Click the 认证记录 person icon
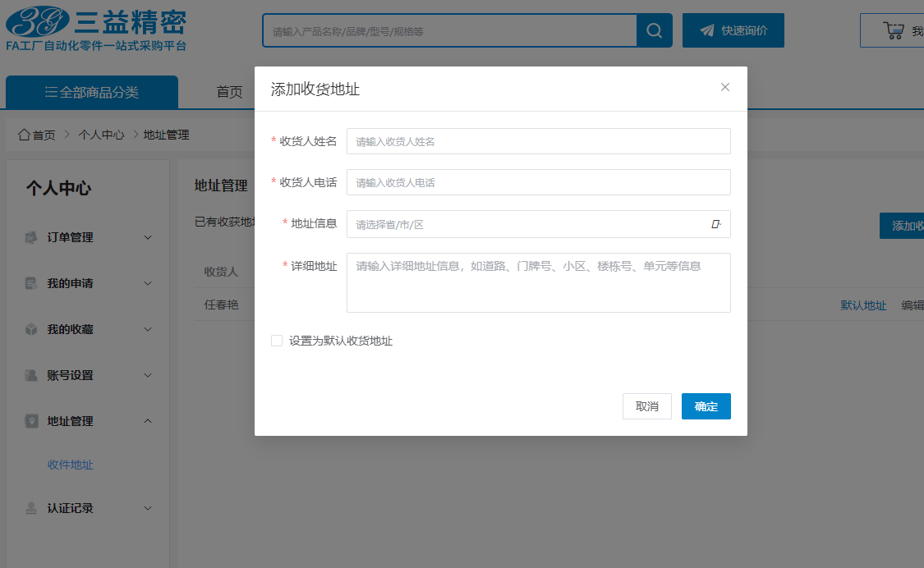The image size is (924, 568). click(x=31, y=508)
